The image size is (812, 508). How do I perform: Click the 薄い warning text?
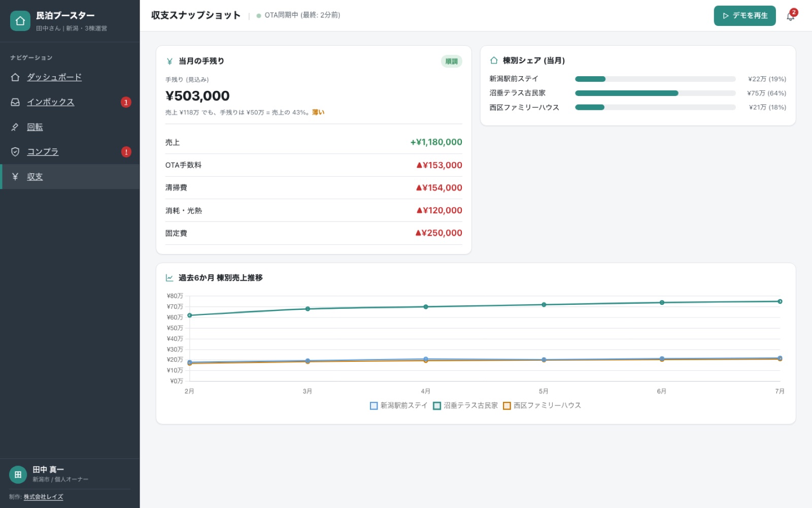pos(318,113)
